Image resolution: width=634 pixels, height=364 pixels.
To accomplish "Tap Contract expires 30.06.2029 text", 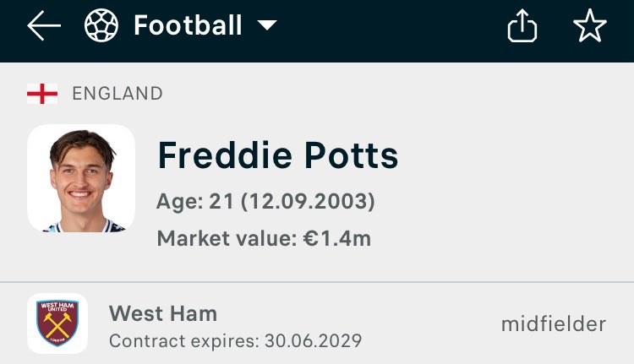I will coord(235,341).
